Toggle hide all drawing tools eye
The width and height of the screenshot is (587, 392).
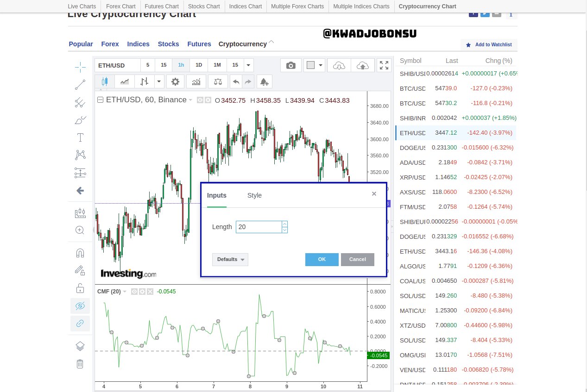pyautogui.click(x=80, y=306)
